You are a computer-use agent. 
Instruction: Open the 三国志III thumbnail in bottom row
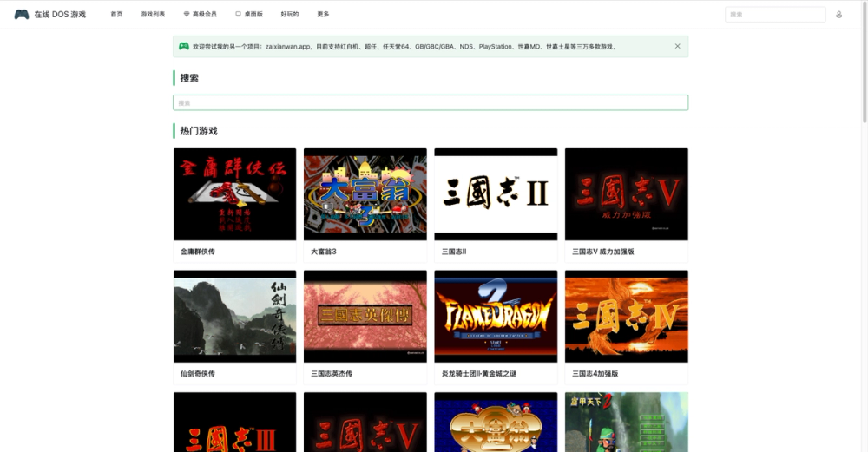pos(234,423)
